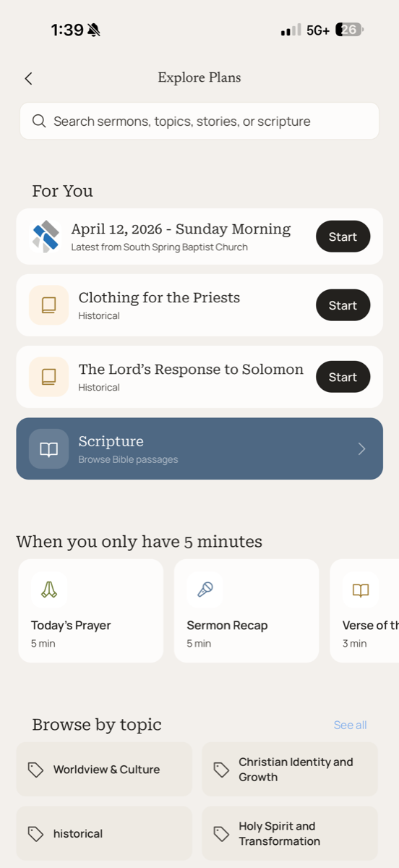Screen dimensions: 399x868
Task: Start the Clothing for the Priests plan
Action: [343, 305]
